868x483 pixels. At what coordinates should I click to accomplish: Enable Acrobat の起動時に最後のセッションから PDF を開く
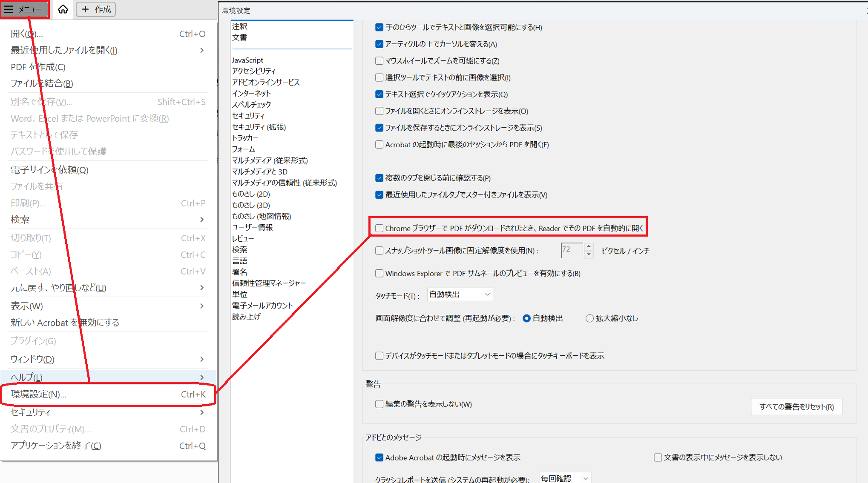(379, 145)
